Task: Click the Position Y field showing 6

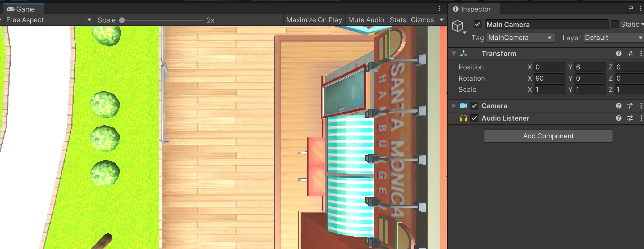Action: (x=589, y=67)
